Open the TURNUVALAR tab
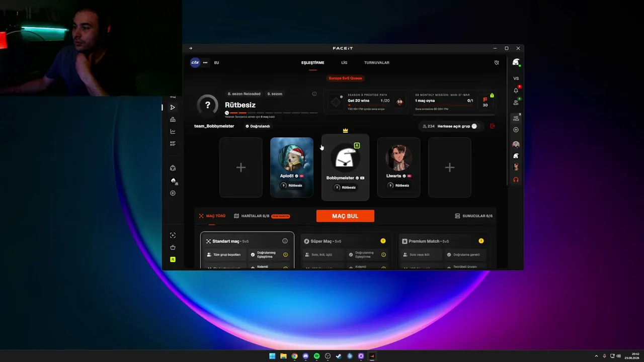Viewport: 644px width, 362px height. point(377,63)
